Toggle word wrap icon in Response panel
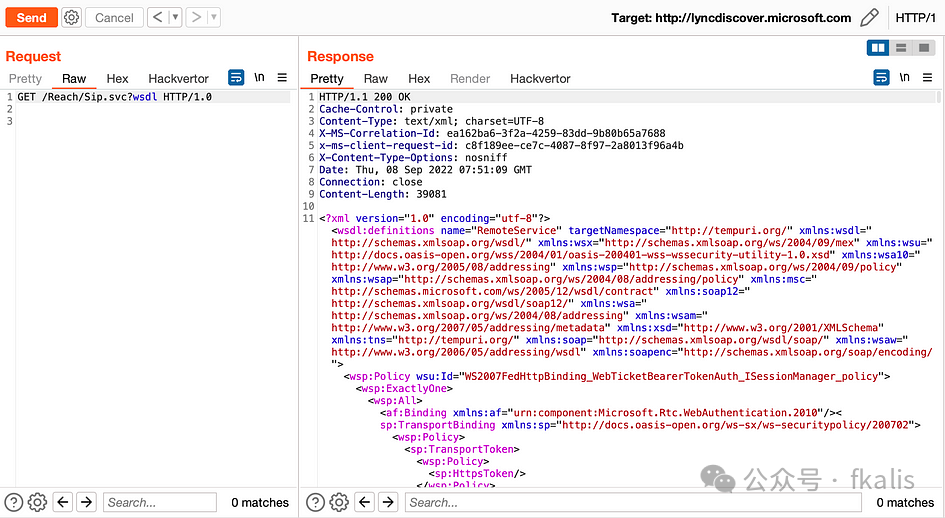Screen dimensions: 945x518 tap(881, 77)
